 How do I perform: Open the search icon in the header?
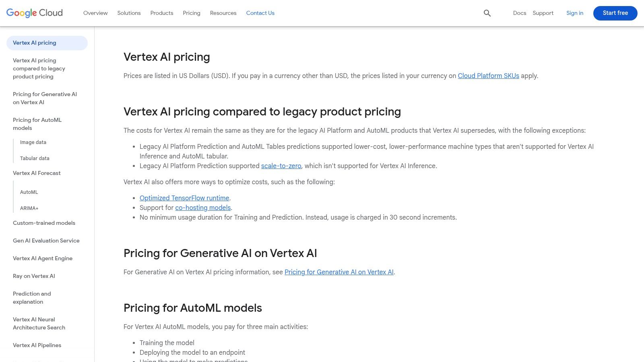click(487, 13)
